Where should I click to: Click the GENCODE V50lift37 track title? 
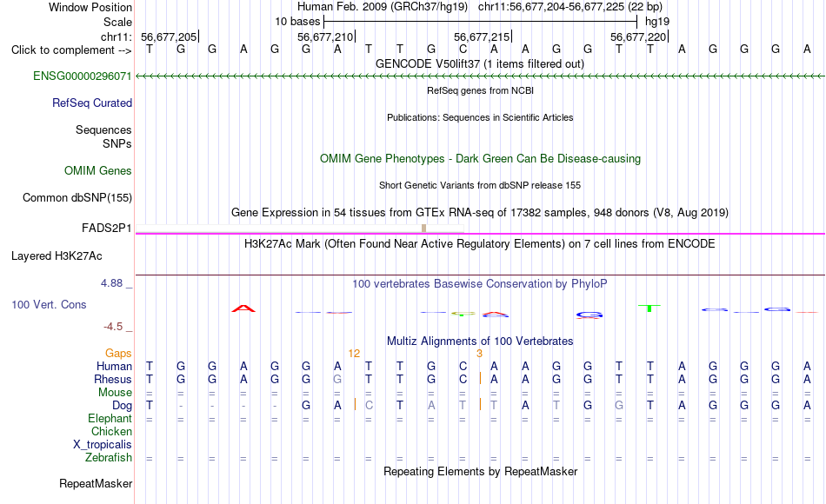point(480,63)
